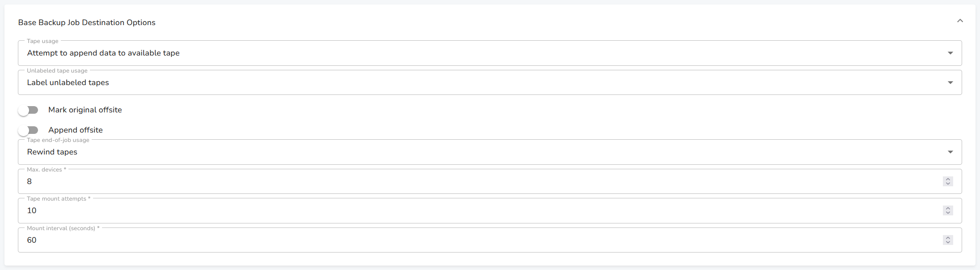Collapse the Base Backup Job Destination Options panel

[x=959, y=21]
